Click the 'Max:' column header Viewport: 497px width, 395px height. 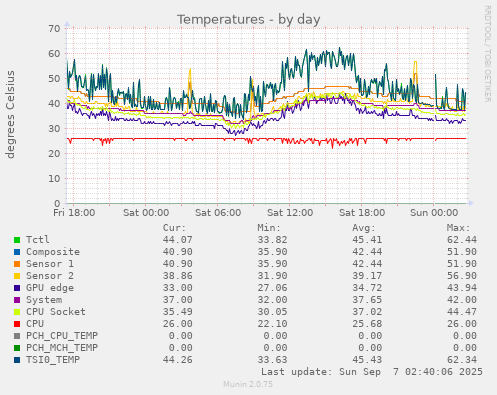(458, 228)
